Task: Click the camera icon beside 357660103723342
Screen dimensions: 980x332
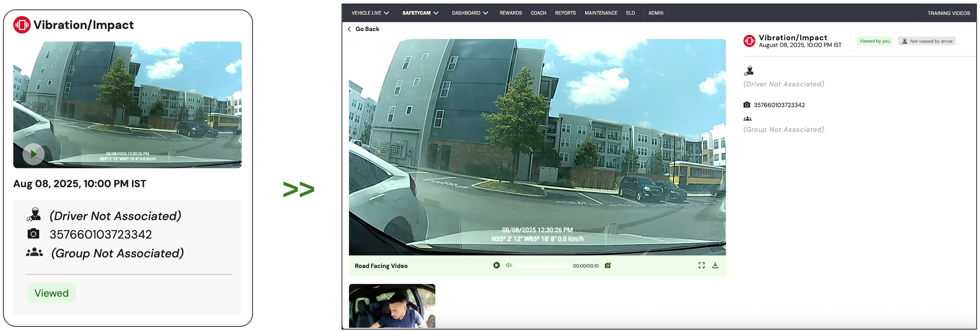Action: tap(747, 105)
